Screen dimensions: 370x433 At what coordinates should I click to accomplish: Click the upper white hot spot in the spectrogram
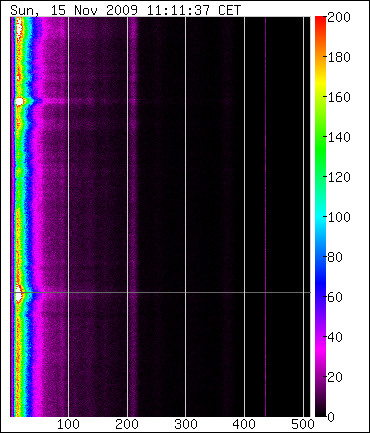click(19, 101)
